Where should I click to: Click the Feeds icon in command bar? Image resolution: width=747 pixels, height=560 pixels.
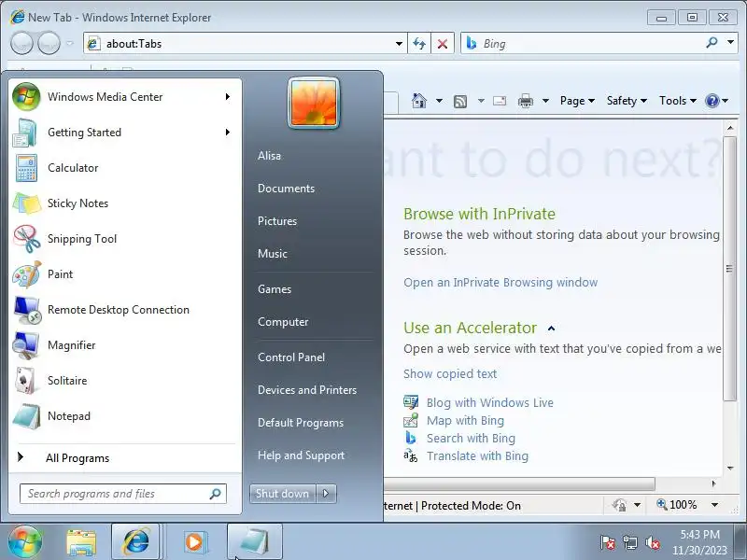pos(460,102)
